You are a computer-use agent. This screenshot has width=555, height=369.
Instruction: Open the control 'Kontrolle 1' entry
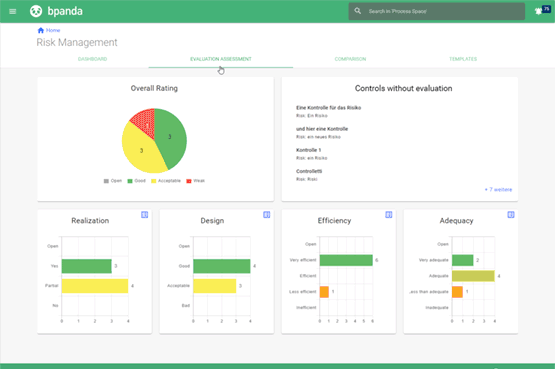tap(309, 150)
